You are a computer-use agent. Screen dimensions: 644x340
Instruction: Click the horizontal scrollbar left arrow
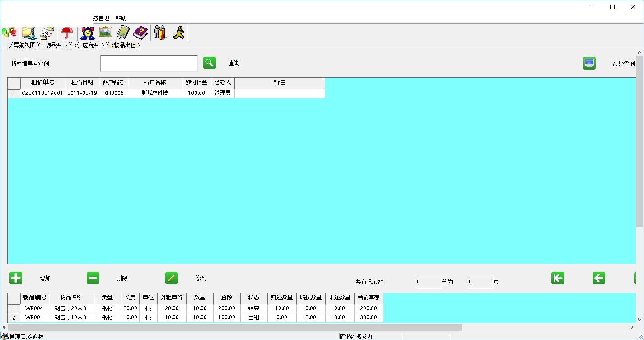pyautogui.click(x=4, y=327)
